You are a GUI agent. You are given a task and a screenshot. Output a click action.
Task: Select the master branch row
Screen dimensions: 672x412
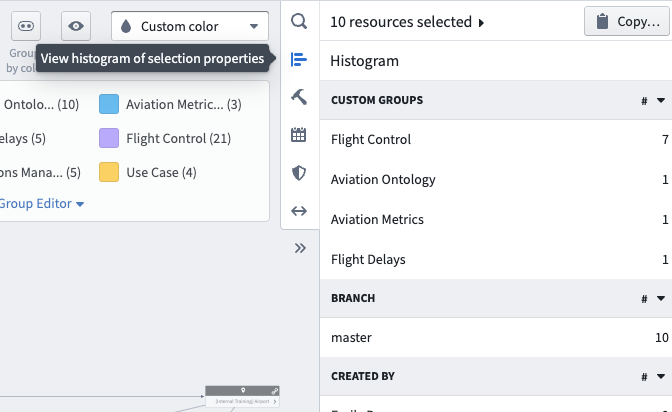pos(496,337)
